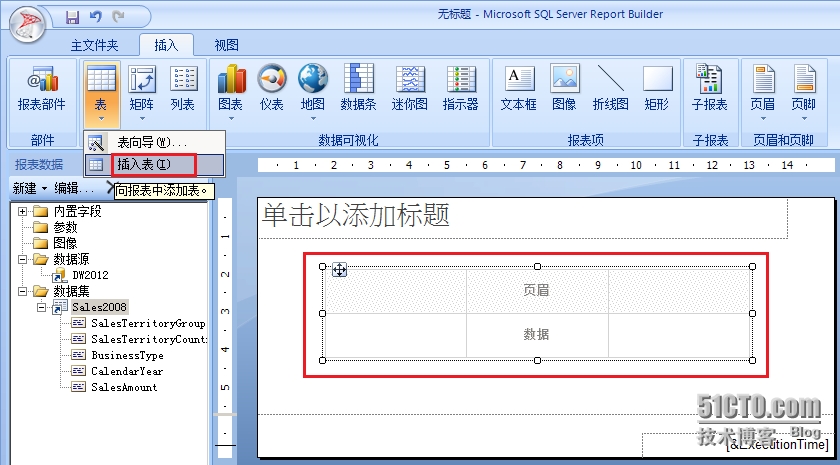The width and height of the screenshot is (840, 465).
Task: Insert a 地图 map
Action: [x=313, y=87]
